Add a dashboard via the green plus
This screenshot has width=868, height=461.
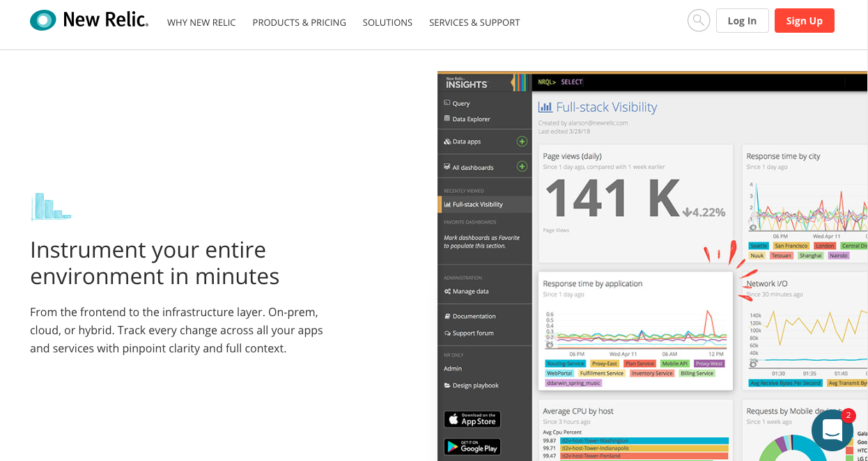pos(521,166)
